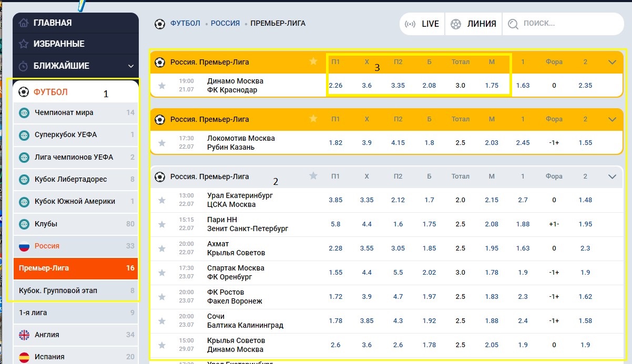Click the England flag icon

click(24, 335)
